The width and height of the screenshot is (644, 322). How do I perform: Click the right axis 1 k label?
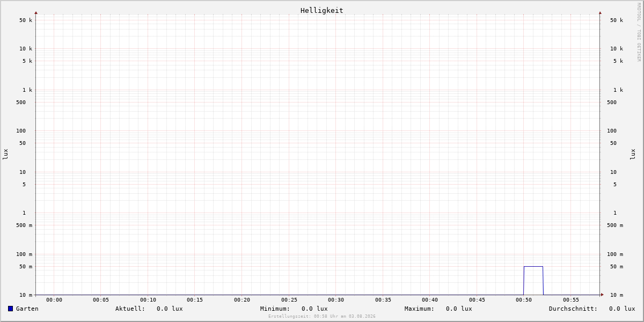[618, 90]
